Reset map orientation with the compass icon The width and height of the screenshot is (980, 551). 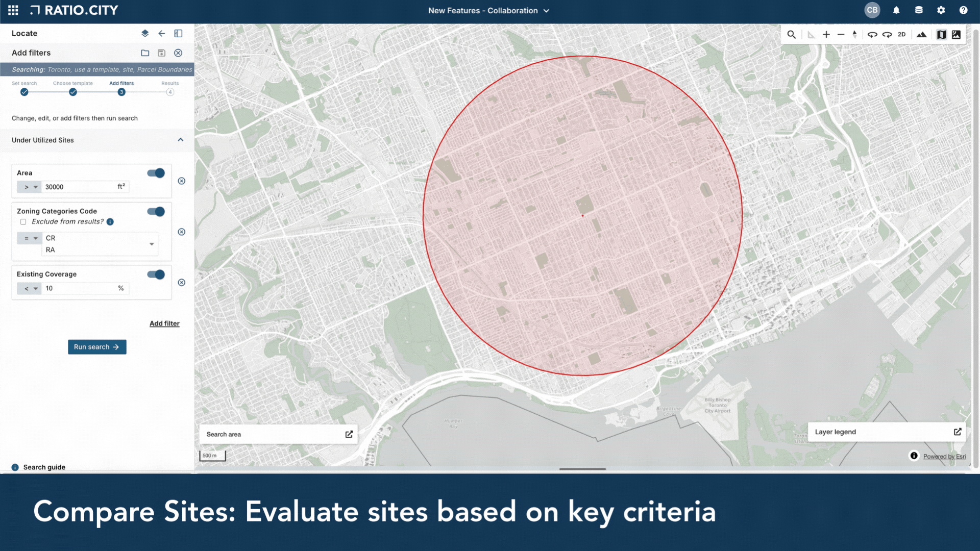click(854, 35)
